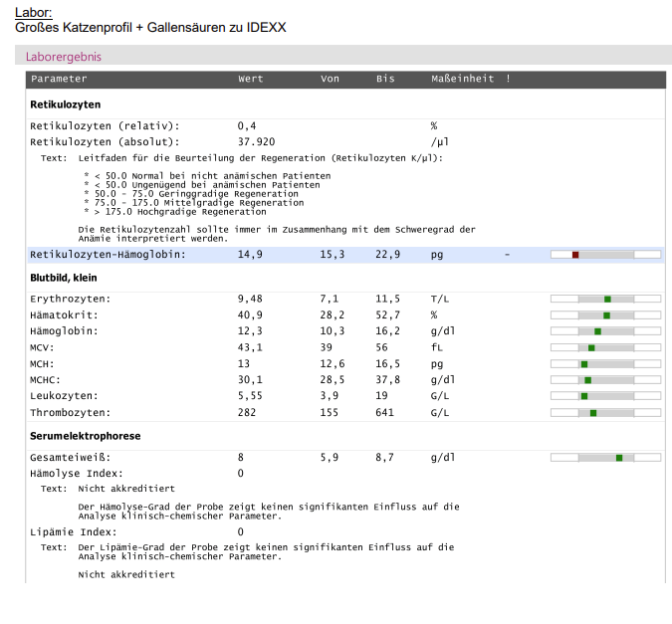Click the Gesamteiweiß range indicator bar
672x624 pixels.
point(605,458)
